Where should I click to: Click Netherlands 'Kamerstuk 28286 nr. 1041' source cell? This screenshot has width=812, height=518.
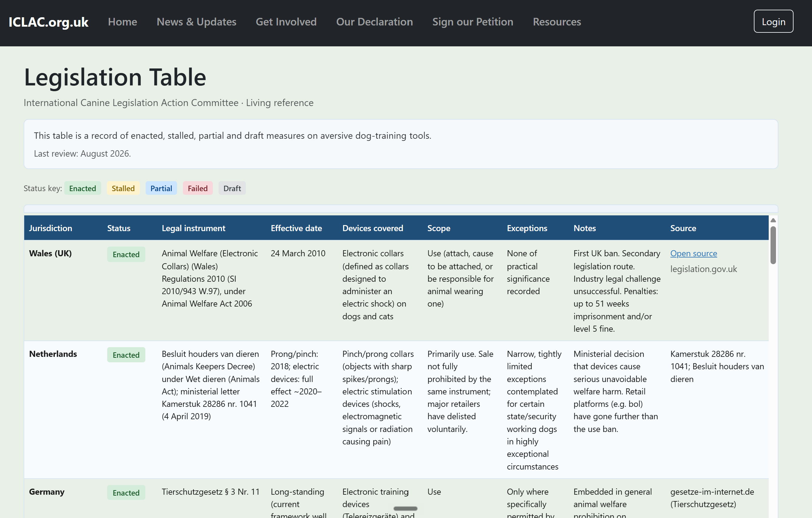coord(717,367)
